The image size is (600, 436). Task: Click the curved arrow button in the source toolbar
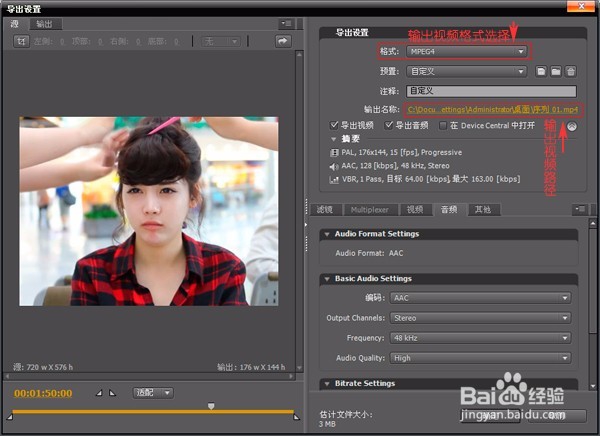pos(283,41)
